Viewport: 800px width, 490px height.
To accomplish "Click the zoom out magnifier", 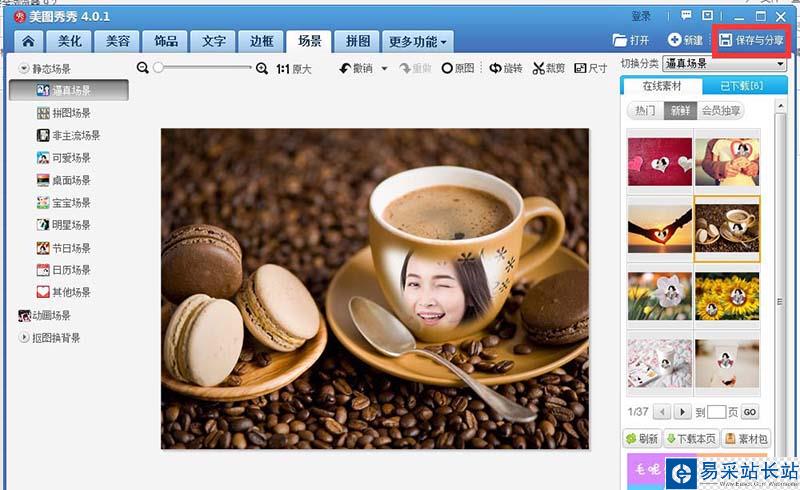I will [143, 68].
